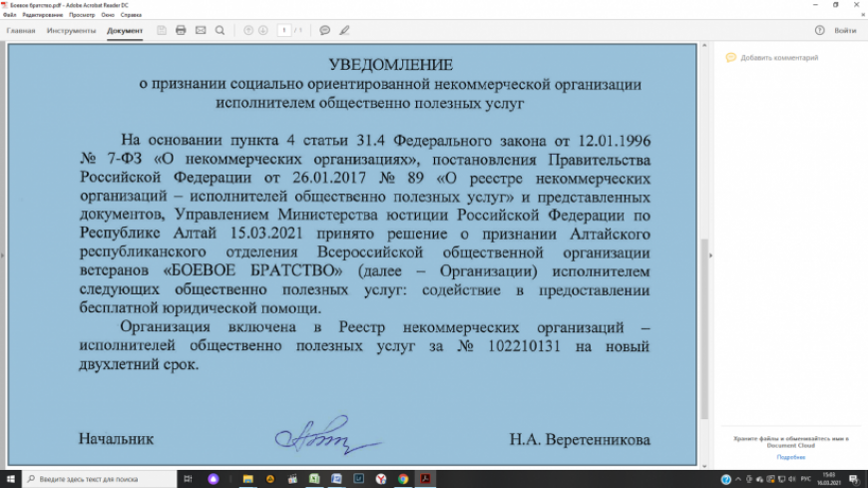Open the Help question mark icon
The width and height of the screenshot is (868, 488).
[x=820, y=31]
